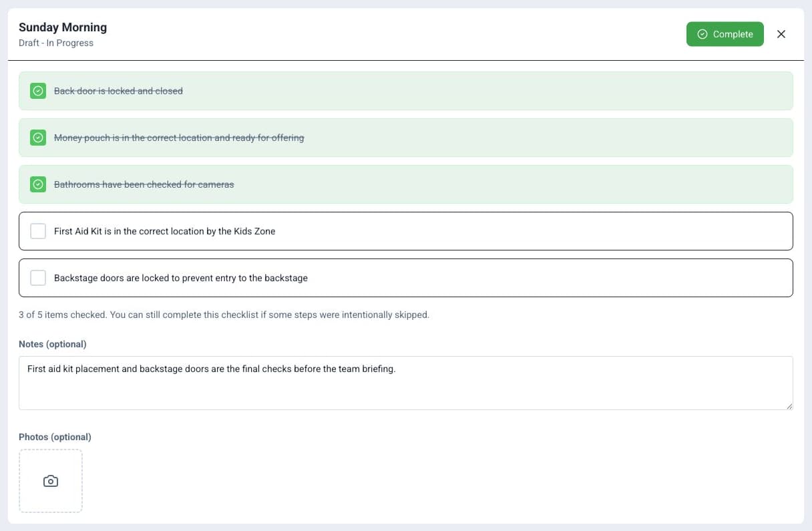Select the First Aid Kit item text

click(164, 231)
